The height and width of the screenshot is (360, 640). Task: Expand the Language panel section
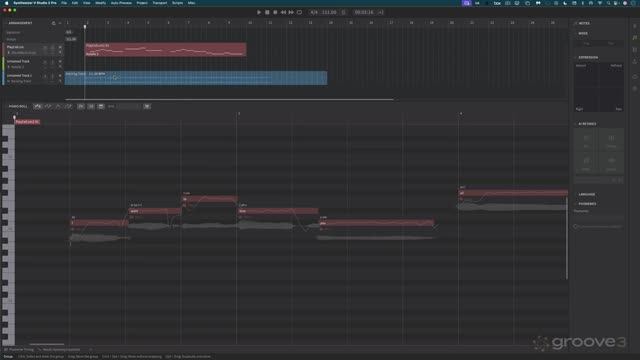pyautogui.click(x=576, y=194)
